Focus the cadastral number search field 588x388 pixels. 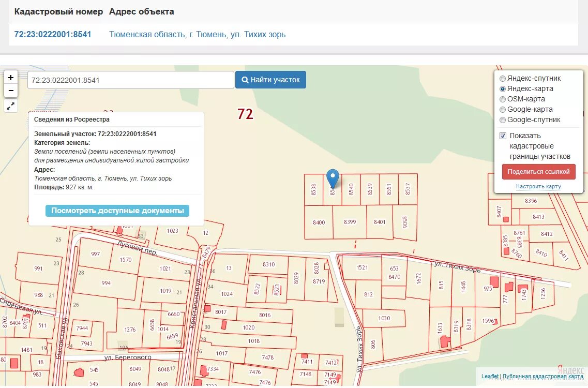click(130, 80)
